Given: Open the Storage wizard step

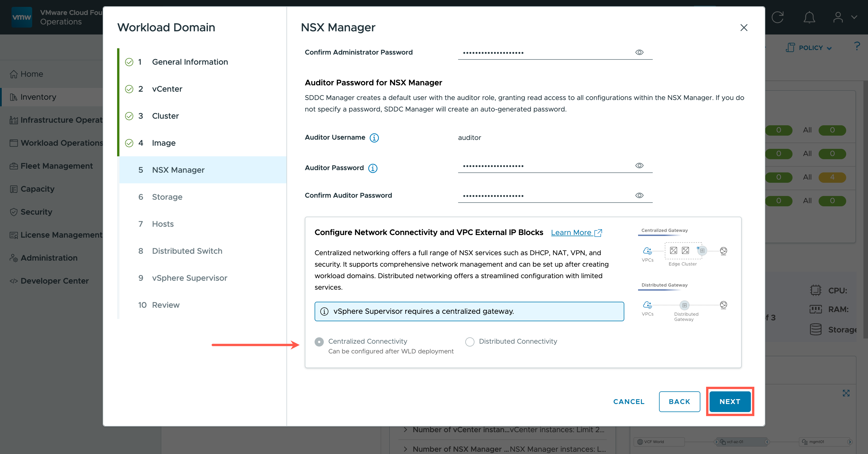Looking at the screenshot, I should pos(167,197).
